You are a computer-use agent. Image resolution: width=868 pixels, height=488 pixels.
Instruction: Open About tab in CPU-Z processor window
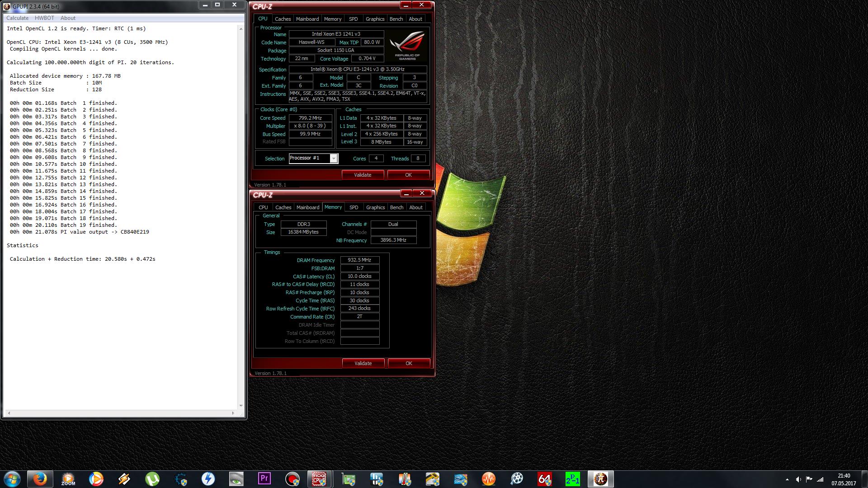click(x=415, y=19)
